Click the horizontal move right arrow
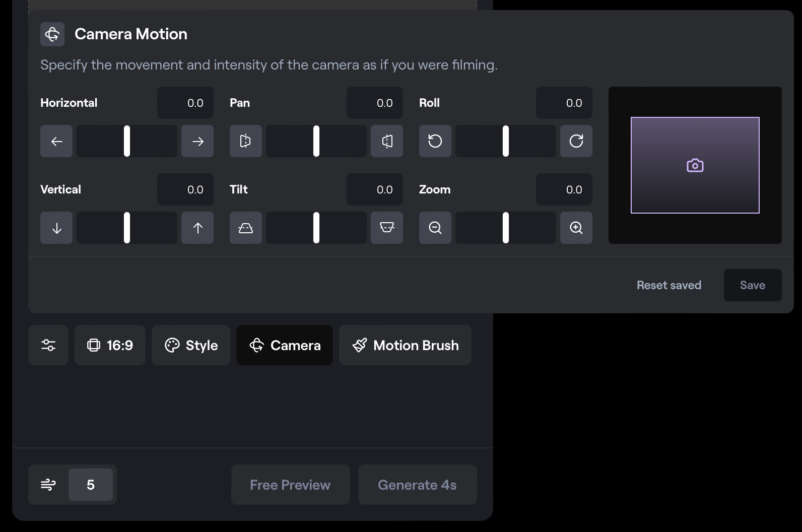The width and height of the screenshot is (802, 532). (x=197, y=141)
